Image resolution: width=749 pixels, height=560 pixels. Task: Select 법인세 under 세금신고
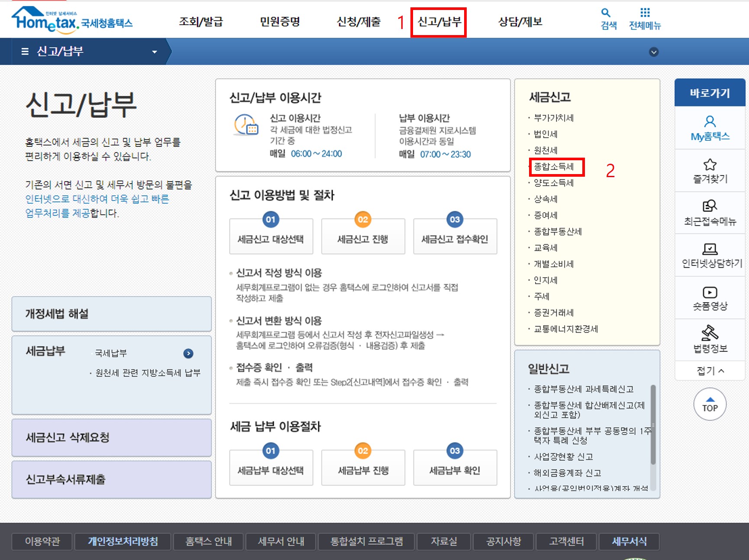click(x=546, y=134)
